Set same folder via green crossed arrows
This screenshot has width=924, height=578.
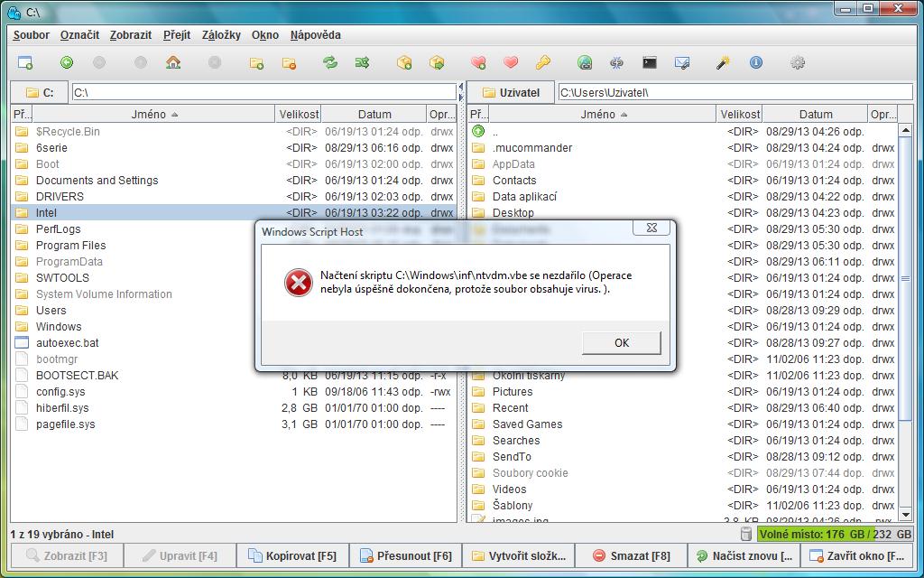click(362, 62)
